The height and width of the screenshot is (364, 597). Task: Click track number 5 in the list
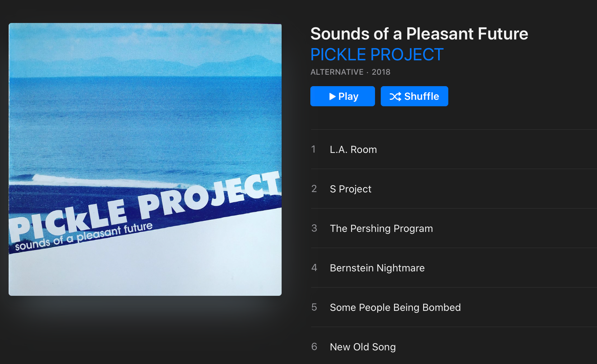(314, 307)
